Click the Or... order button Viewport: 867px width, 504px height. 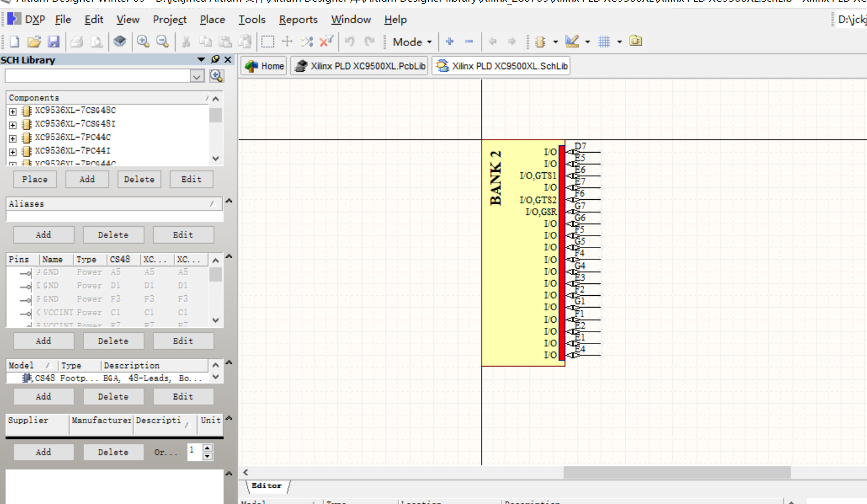(166, 452)
